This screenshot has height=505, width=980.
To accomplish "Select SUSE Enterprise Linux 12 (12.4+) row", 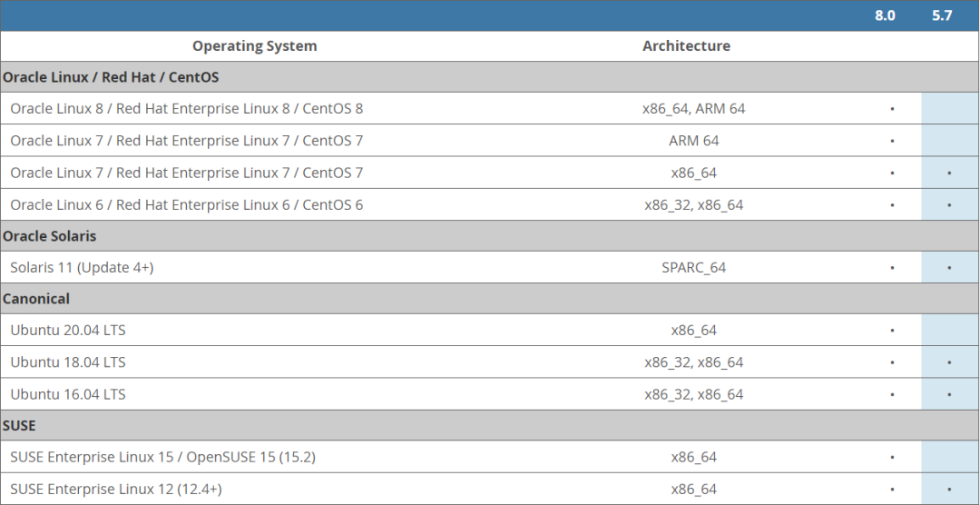I will 115,490.
